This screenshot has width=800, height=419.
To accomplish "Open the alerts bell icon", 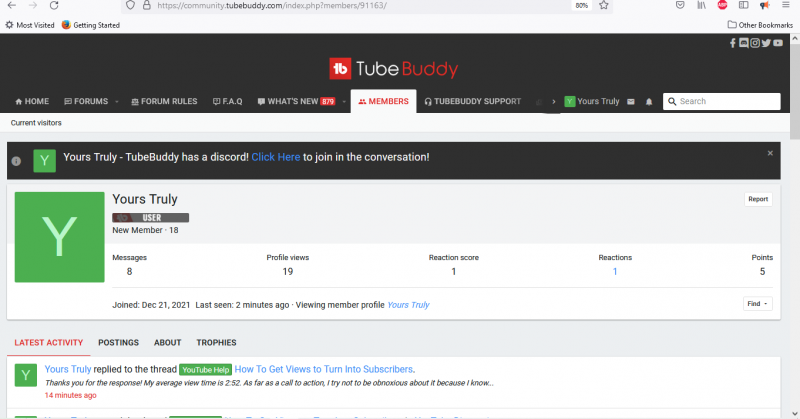I will 649,102.
